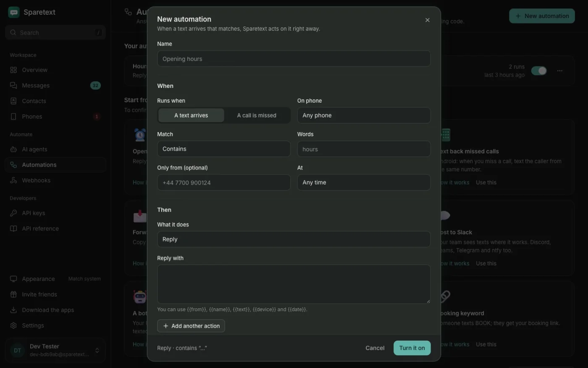This screenshot has height=368, width=588.
Task: Click the 'Only from (optional)' phone field
Action: [x=223, y=183]
